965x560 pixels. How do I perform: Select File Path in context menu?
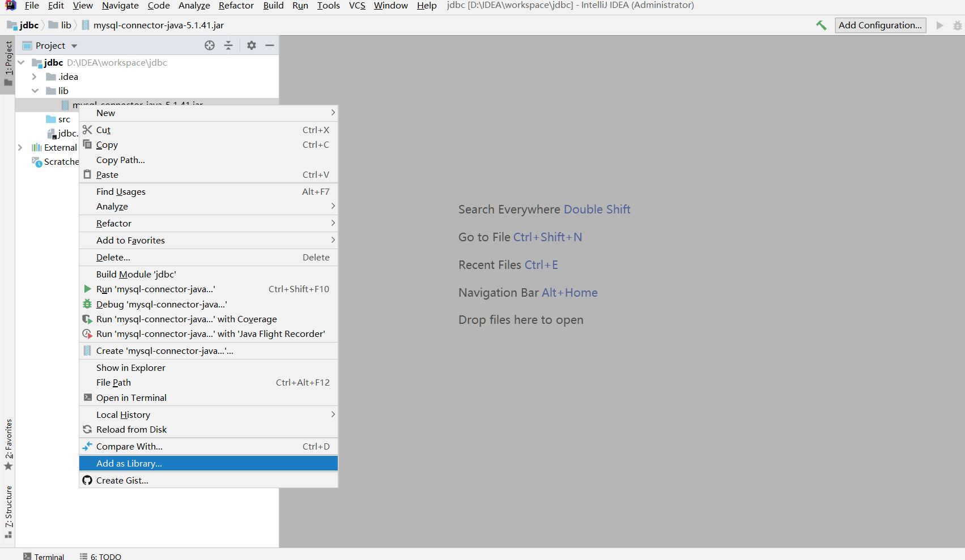pyautogui.click(x=209, y=382)
